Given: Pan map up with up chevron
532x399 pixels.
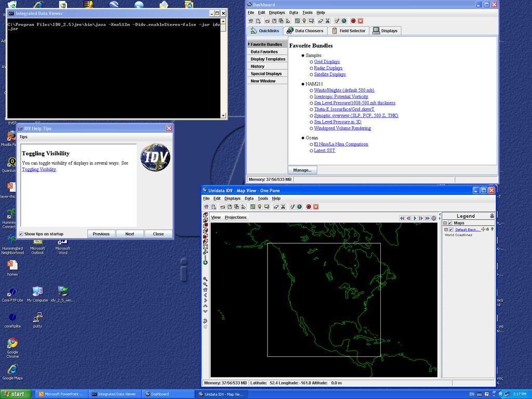Looking at the screenshot, I should pos(205,305).
